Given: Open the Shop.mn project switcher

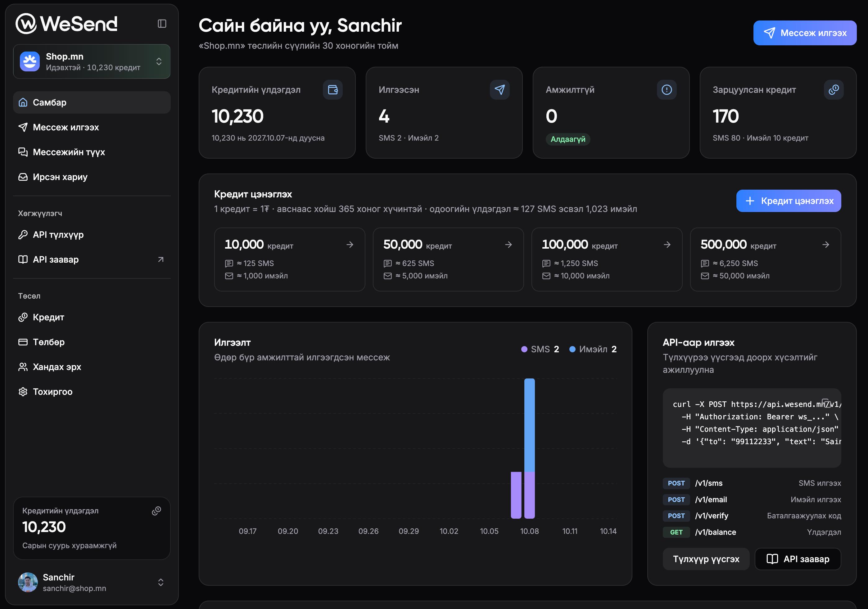Looking at the screenshot, I should tap(92, 62).
